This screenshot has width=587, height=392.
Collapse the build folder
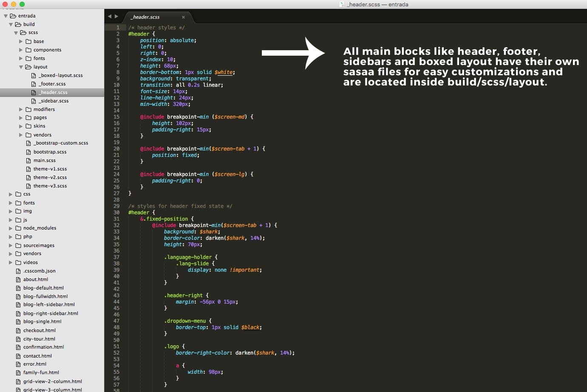pos(11,24)
